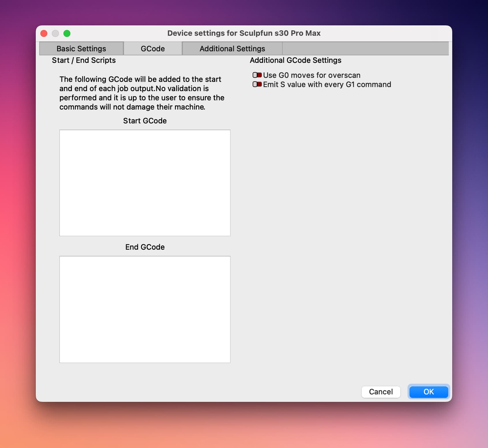Switch to the Basic Settings tab

(x=81, y=48)
